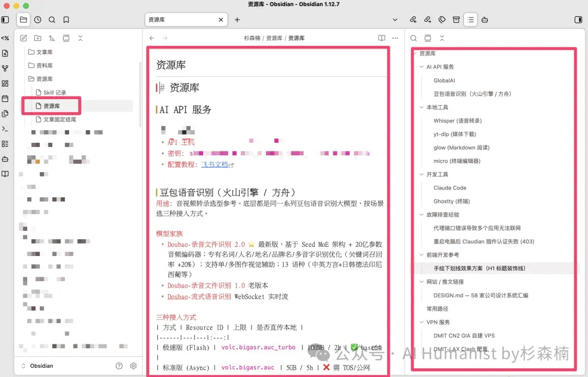Jump to yt-dlp (媒体下载) in outline
The height and width of the screenshot is (377, 588).
pyautogui.click(x=455, y=134)
